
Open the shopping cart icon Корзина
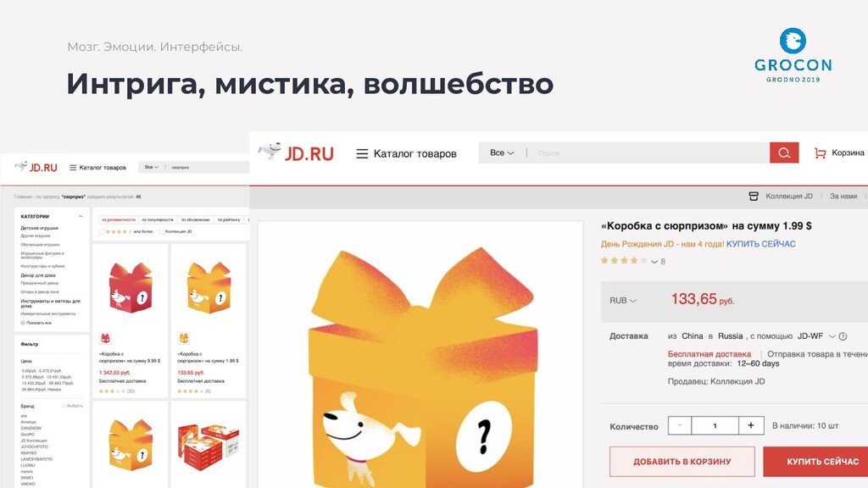pyautogui.click(x=820, y=153)
